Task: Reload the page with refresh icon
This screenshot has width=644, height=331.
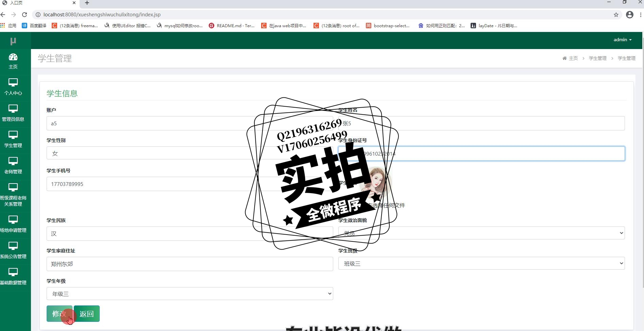Action: tap(24, 15)
